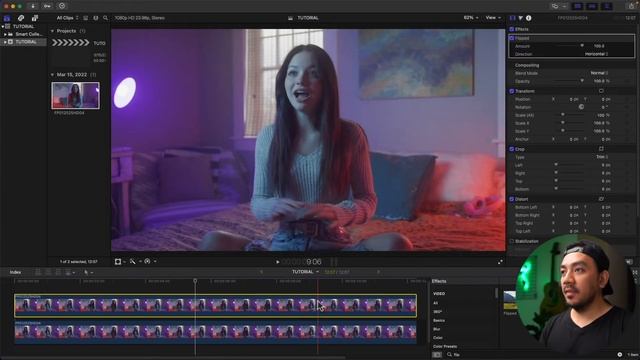
Task: Enable the Stabilization checkbox
Action: point(511,241)
